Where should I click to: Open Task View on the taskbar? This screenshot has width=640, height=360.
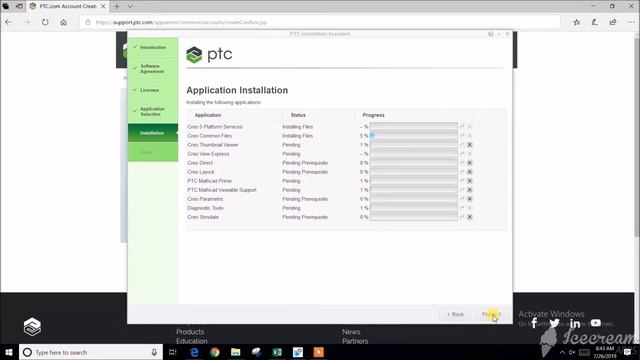coord(173,352)
